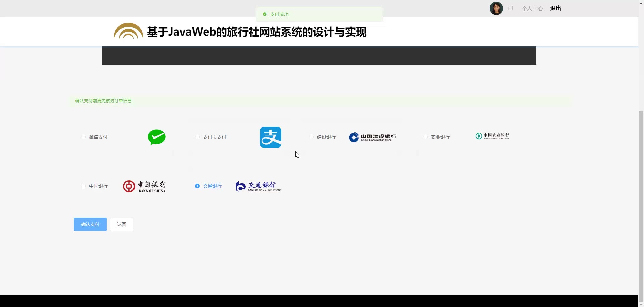
Task: Open 个人中心 in the header
Action: click(532, 8)
